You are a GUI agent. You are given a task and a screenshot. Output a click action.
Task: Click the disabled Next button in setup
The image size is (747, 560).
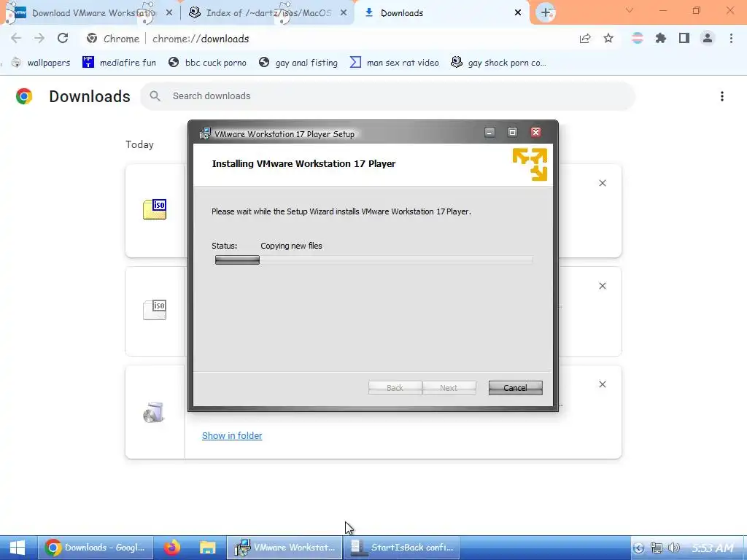click(449, 388)
